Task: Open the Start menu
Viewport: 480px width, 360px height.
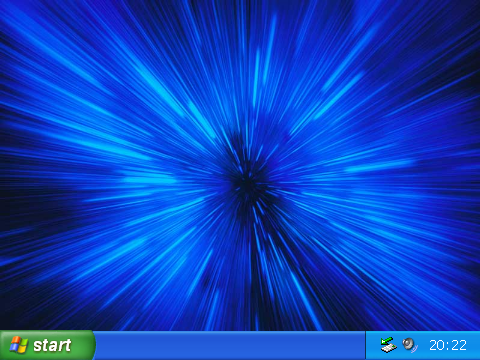Action: coord(47,345)
